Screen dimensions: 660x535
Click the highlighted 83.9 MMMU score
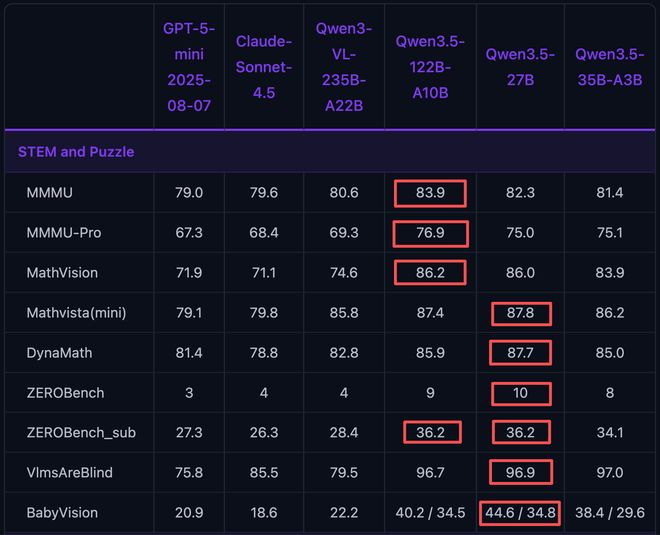pyautogui.click(x=430, y=193)
